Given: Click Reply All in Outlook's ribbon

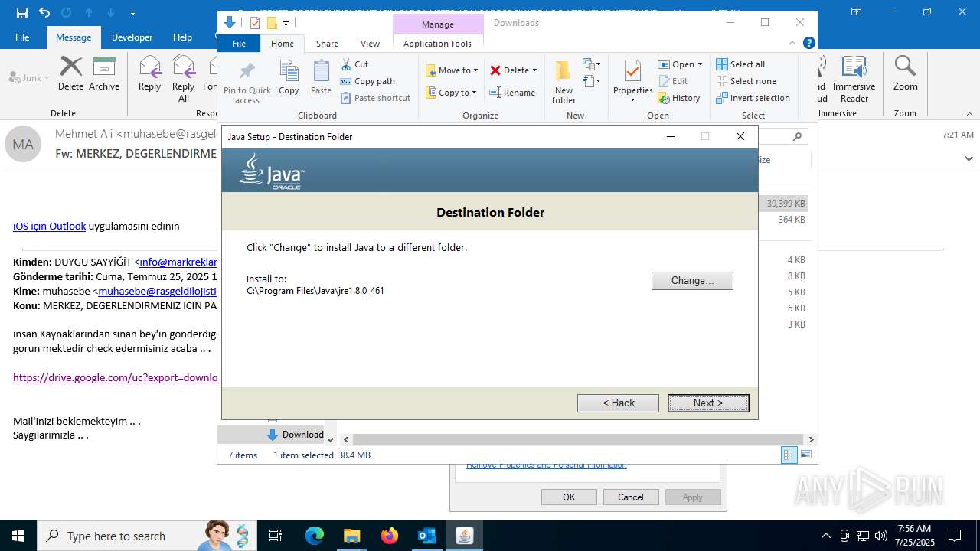Looking at the screenshot, I should click(184, 78).
